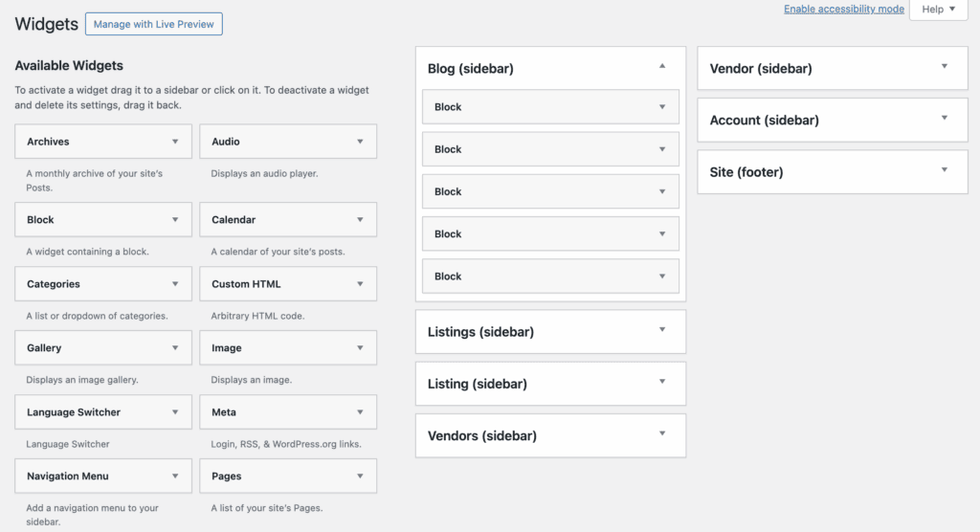
Task: Expand the Meta widget arrow
Action: 360,412
